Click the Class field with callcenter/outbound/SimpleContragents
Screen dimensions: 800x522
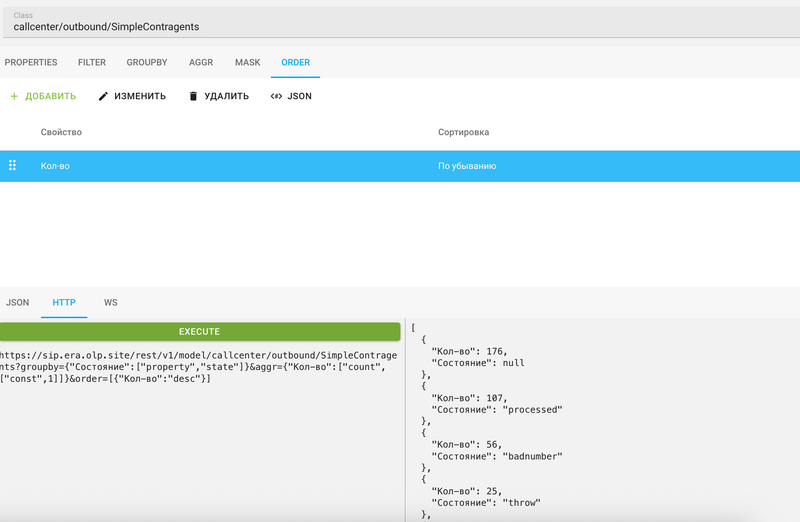pyautogui.click(x=400, y=27)
